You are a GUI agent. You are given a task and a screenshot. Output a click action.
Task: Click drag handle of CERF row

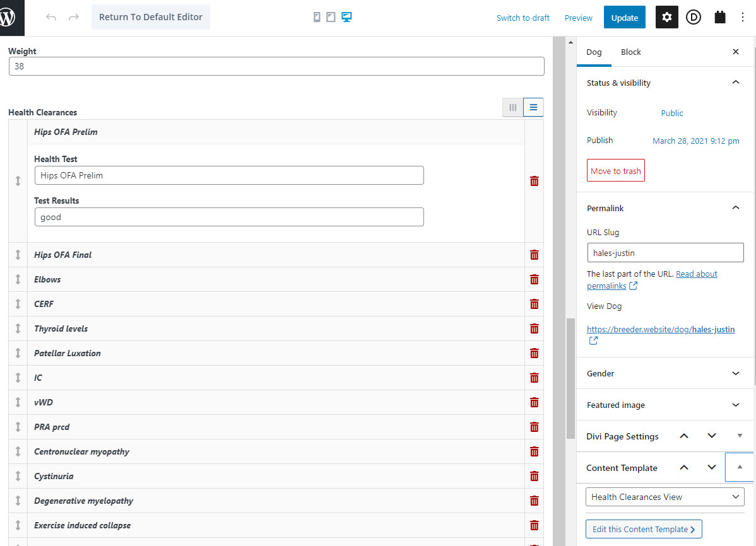tap(18, 304)
